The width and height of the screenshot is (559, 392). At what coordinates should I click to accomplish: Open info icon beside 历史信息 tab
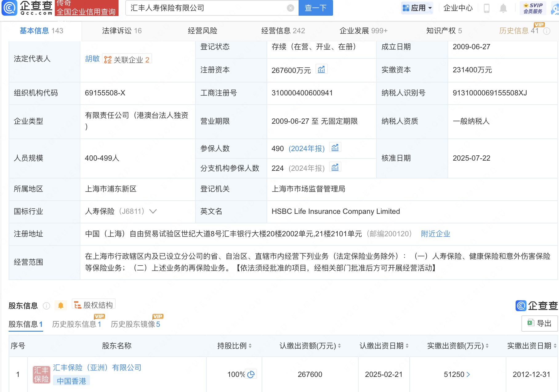[x=547, y=31]
